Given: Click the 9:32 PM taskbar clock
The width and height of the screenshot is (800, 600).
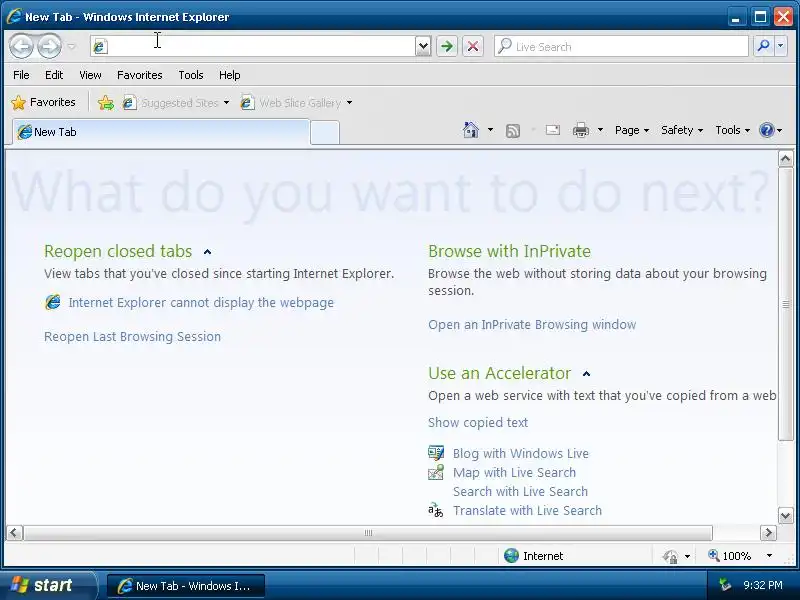Looking at the screenshot, I should (762, 585).
